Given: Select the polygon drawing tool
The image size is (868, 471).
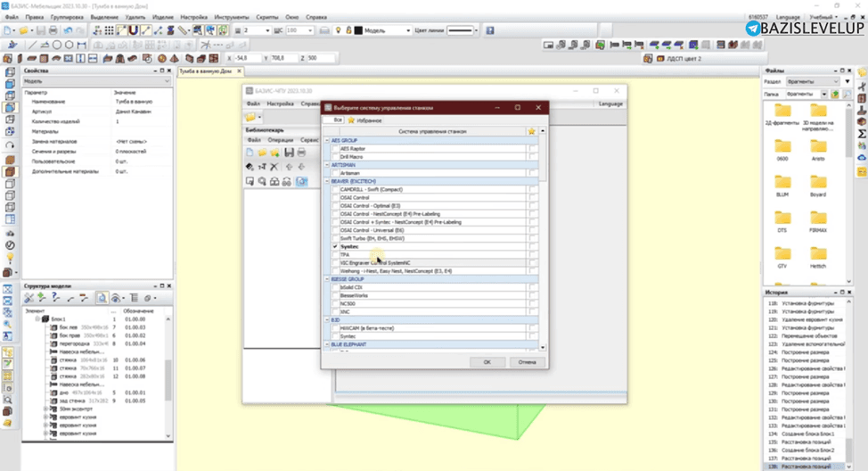Looking at the screenshot, I should pyautogui.click(x=70, y=45).
